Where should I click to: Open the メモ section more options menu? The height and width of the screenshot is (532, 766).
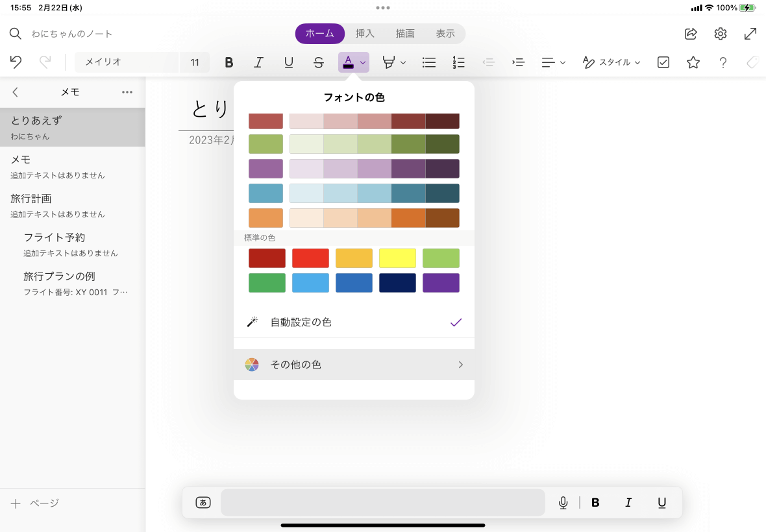coord(127,92)
